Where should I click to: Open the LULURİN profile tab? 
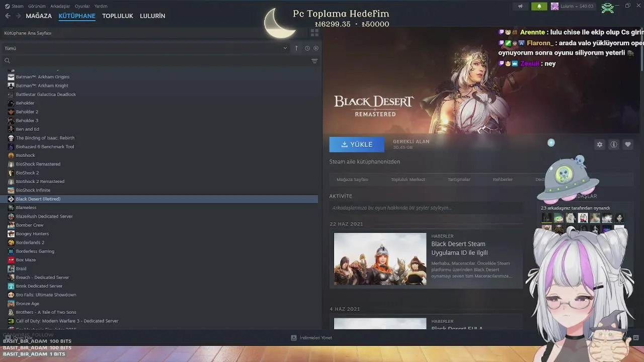[x=152, y=16]
